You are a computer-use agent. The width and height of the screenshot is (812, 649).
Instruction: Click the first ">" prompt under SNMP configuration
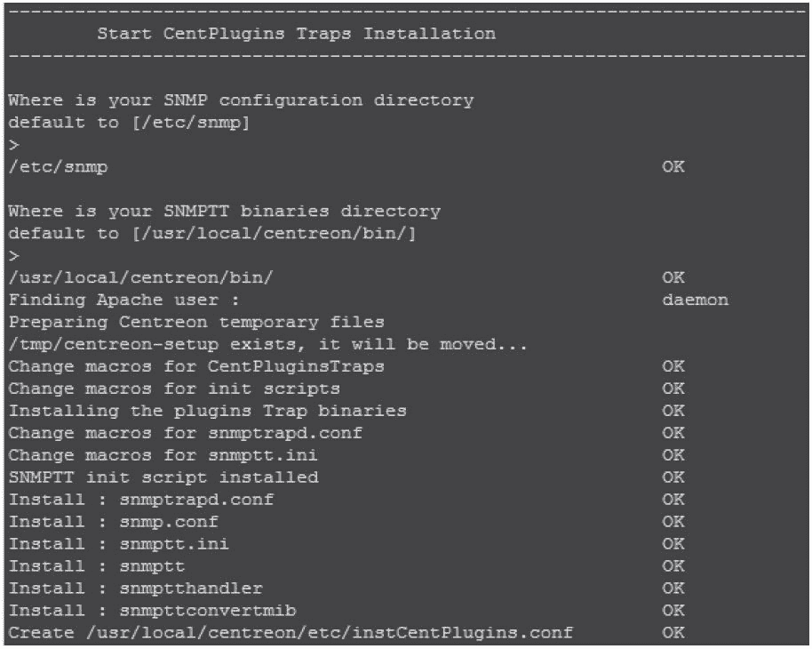click(x=13, y=145)
